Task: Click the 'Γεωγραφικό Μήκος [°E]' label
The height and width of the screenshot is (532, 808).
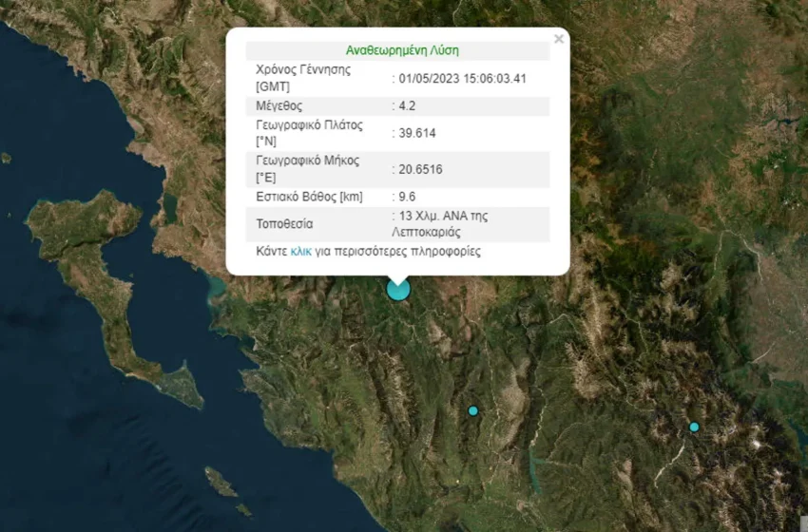Action: (x=307, y=168)
